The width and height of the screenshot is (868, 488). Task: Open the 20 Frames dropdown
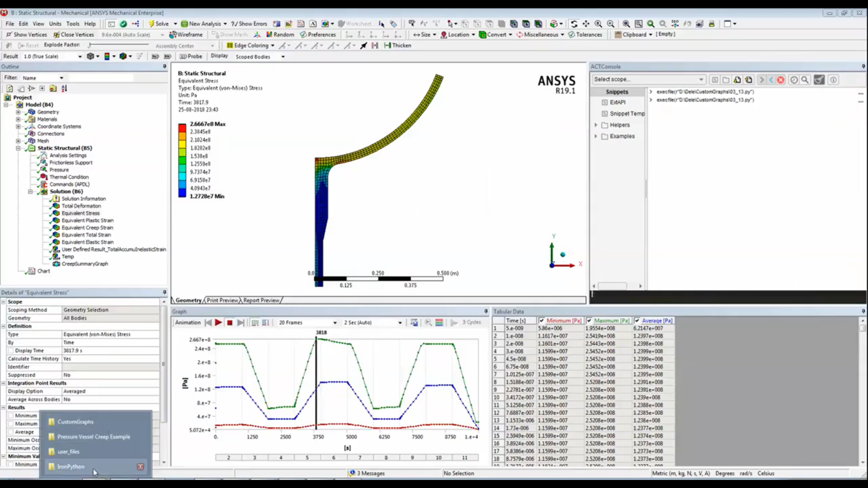tap(307, 322)
